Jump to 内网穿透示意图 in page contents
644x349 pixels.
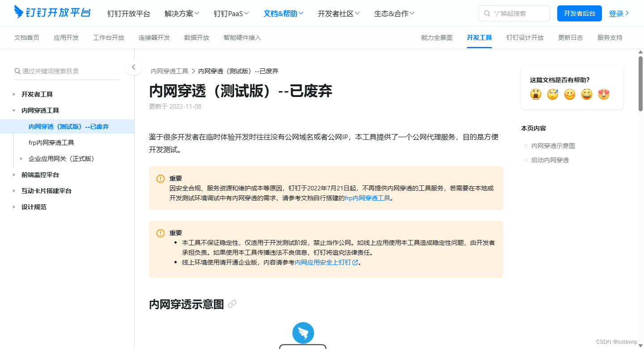click(553, 146)
